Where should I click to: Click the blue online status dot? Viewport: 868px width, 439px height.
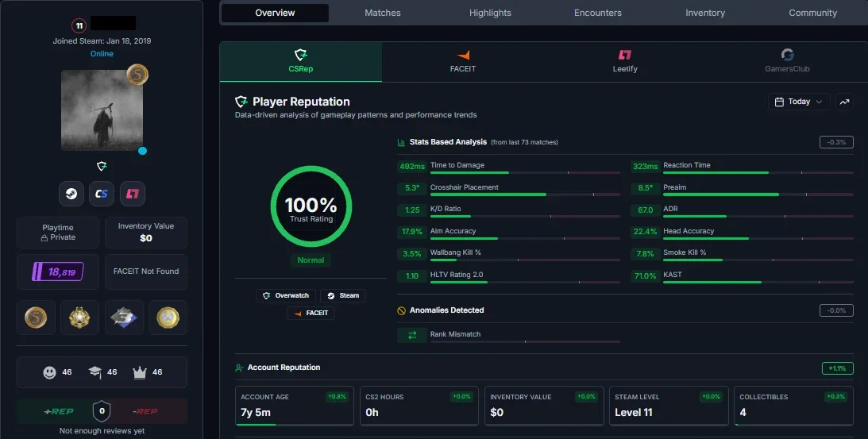coord(142,151)
